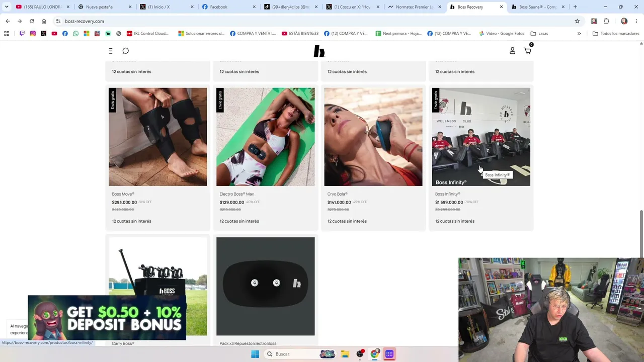Open the Cryo Bola product image

[373, 137]
